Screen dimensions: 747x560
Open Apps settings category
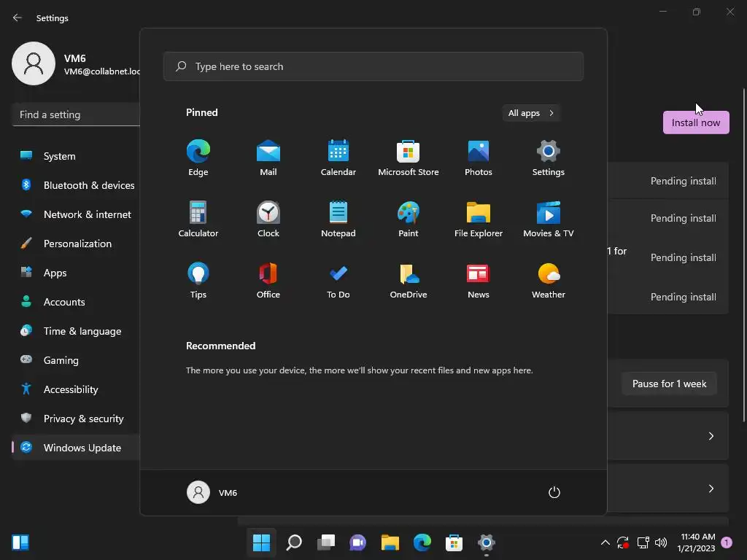[x=76, y=273]
